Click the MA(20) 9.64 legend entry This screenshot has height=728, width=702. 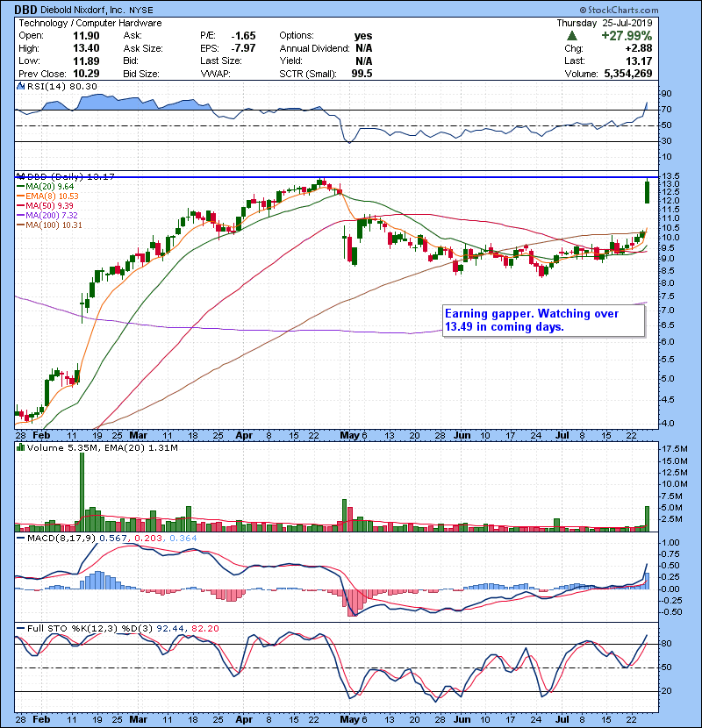tap(45, 186)
